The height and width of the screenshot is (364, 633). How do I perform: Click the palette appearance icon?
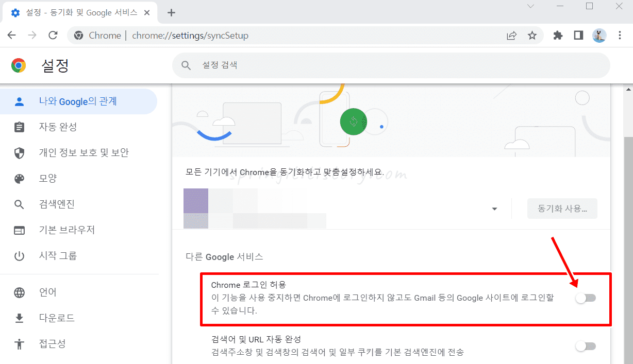[19, 179]
